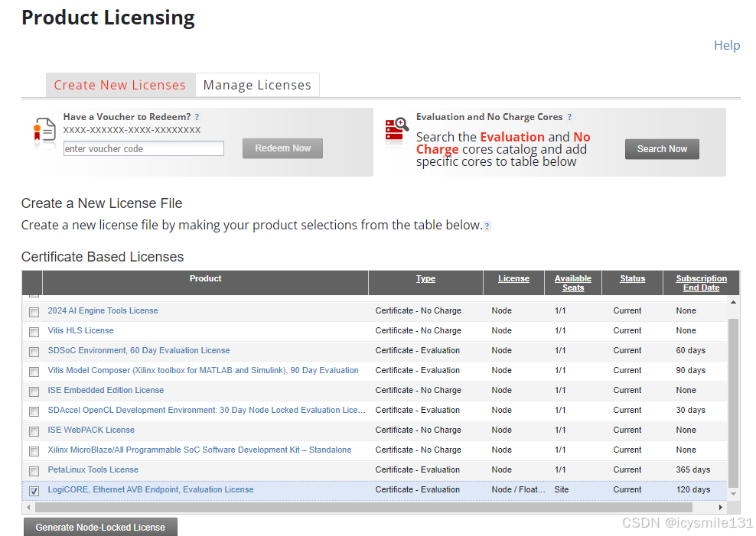The width and height of the screenshot is (756, 536).
Task: Open ISE Embedded Edition License link
Action: tap(106, 390)
